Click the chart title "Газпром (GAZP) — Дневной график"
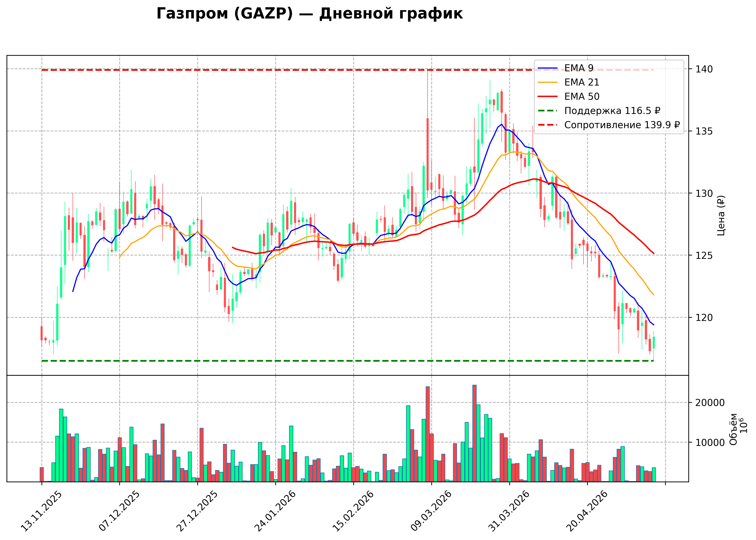 (310, 14)
